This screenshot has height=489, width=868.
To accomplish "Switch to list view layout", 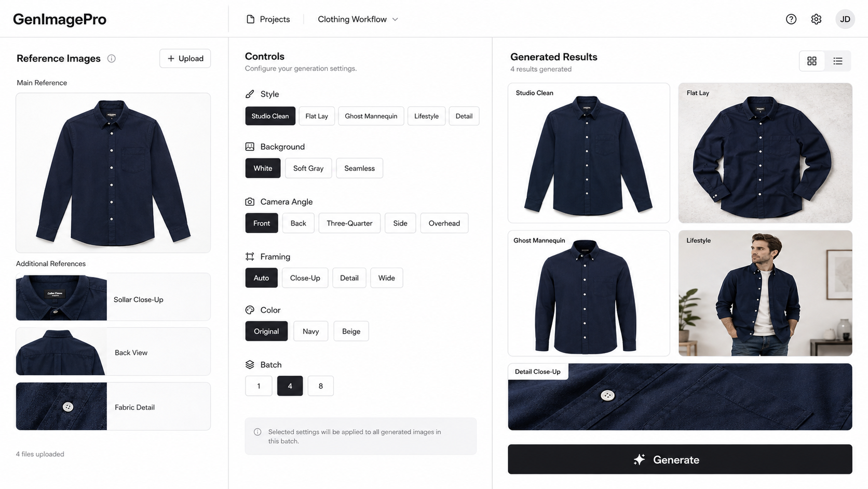I will pos(838,61).
